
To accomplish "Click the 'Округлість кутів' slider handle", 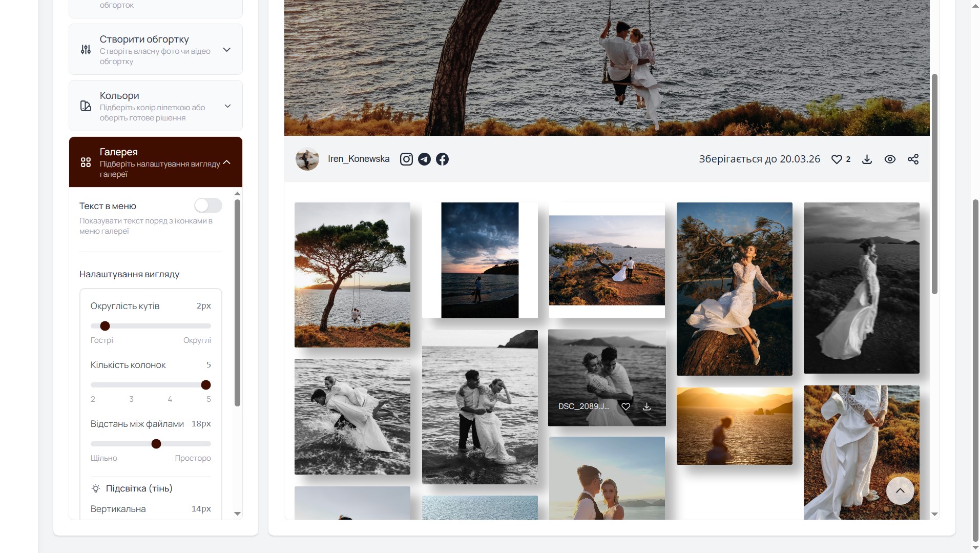I will 105,326.
